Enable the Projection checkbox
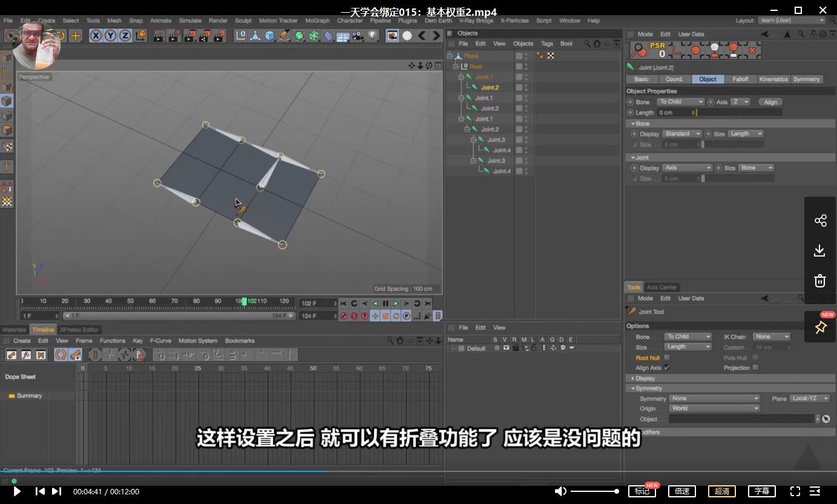The width and height of the screenshot is (837, 504). [x=756, y=367]
